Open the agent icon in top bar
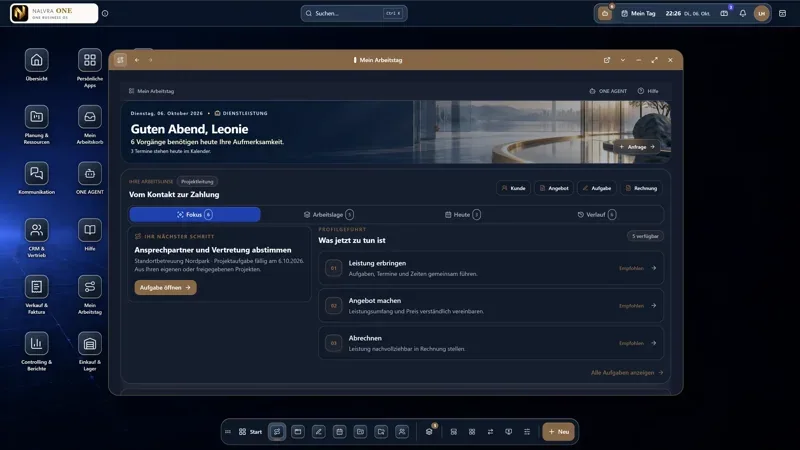This screenshot has width=800, height=450. (x=605, y=14)
